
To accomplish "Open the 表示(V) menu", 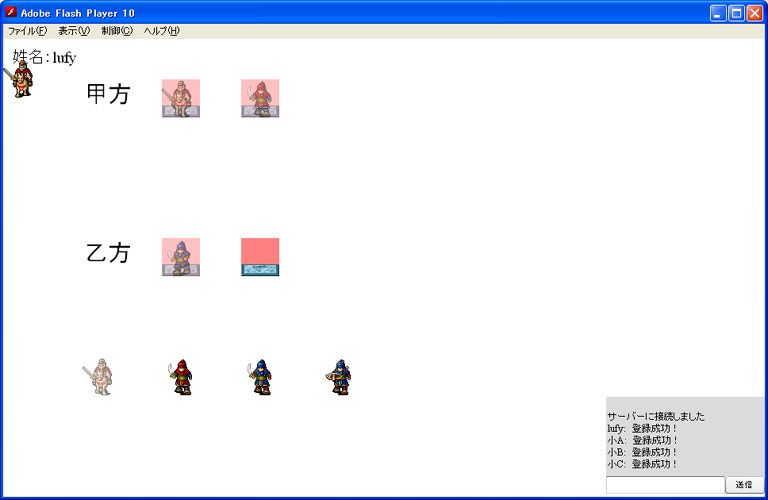I will point(74,31).
